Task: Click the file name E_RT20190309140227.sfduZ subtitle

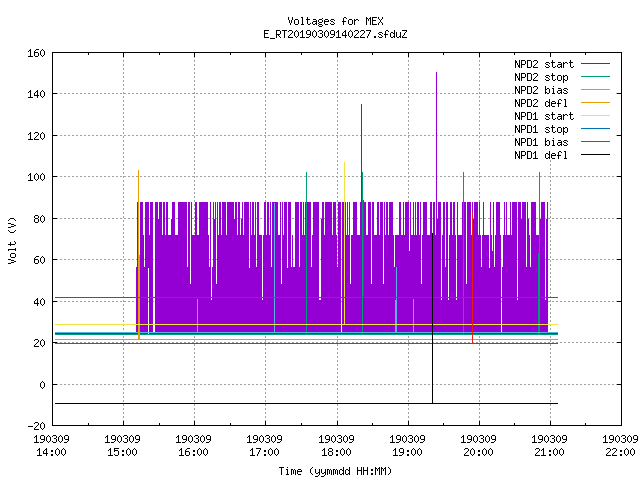Action: click(335, 34)
